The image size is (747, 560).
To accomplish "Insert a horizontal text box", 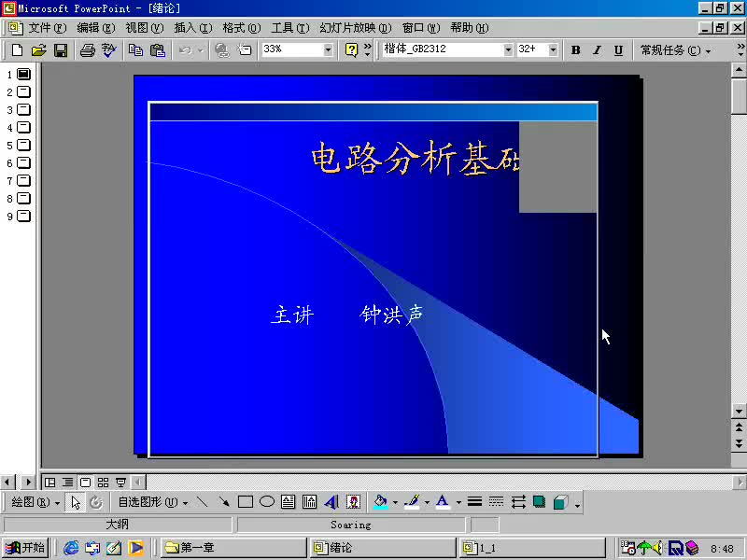I will (x=289, y=501).
